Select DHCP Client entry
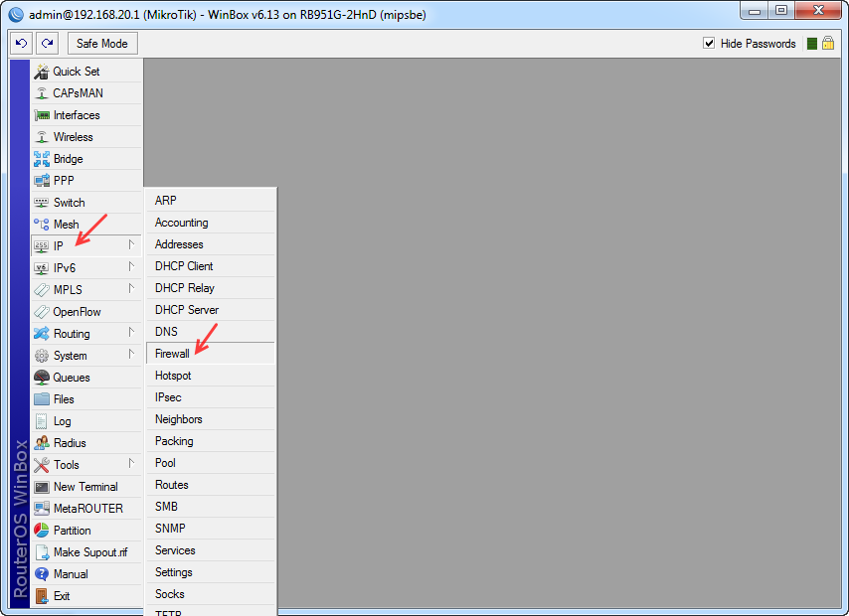 211,266
